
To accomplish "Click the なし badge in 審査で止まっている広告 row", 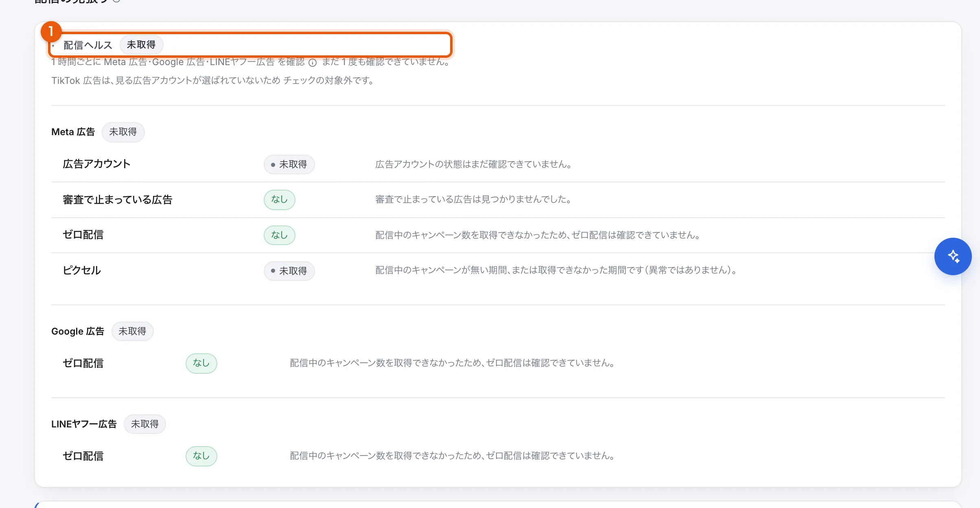I will point(279,199).
